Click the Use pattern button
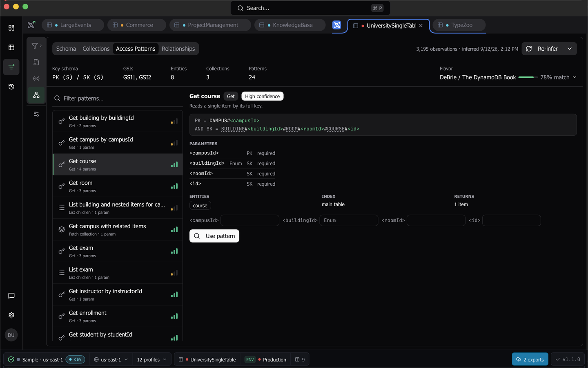The height and width of the screenshot is (368, 588). [x=214, y=236]
